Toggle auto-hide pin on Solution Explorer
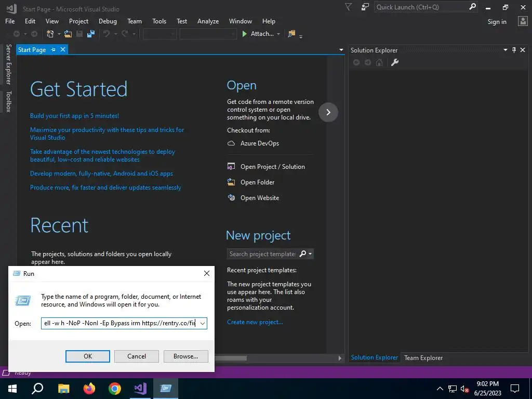532x399 pixels. [514, 50]
